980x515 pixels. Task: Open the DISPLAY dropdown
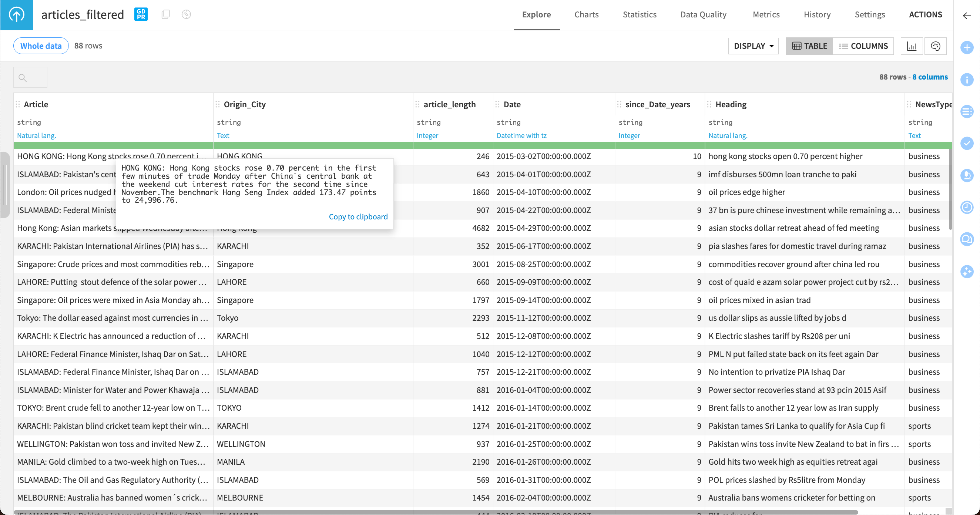coord(753,46)
